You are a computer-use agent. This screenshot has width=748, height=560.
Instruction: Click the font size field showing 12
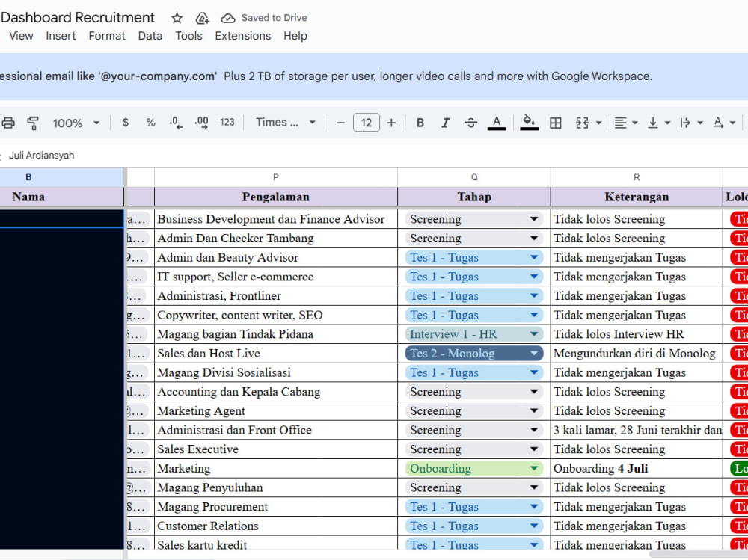[367, 123]
